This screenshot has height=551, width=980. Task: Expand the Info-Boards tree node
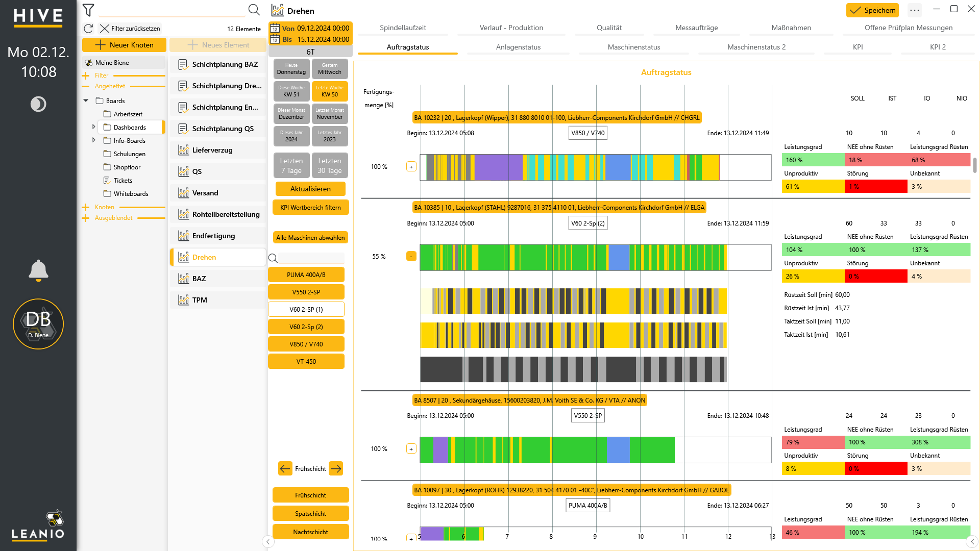point(93,140)
